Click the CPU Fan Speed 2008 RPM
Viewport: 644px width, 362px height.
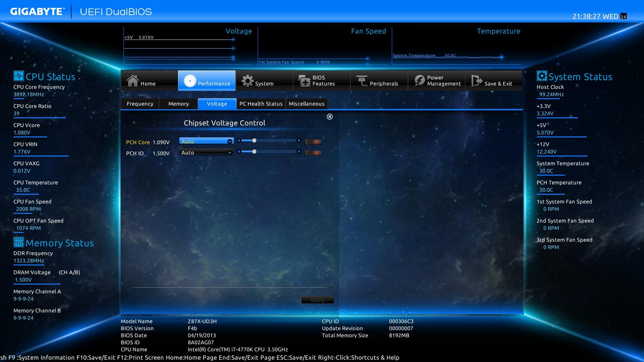pyautogui.click(x=29, y=209)
